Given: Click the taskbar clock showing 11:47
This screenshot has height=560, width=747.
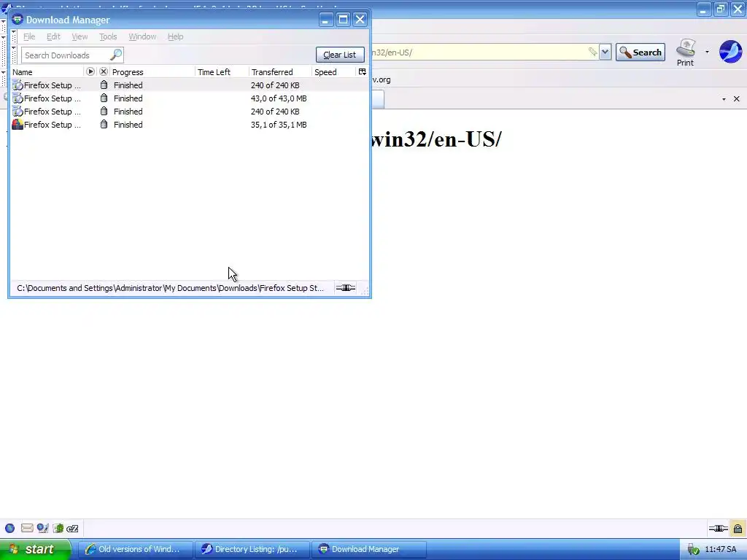Looking at the screenshot, I should click(720, 549).
